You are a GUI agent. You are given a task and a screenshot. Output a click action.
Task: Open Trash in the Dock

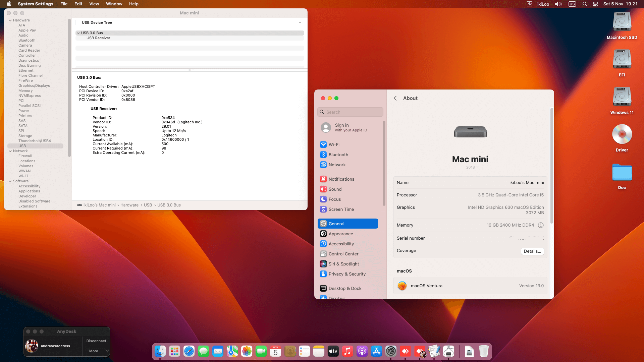pyautogui.click(x=484, y=351)
